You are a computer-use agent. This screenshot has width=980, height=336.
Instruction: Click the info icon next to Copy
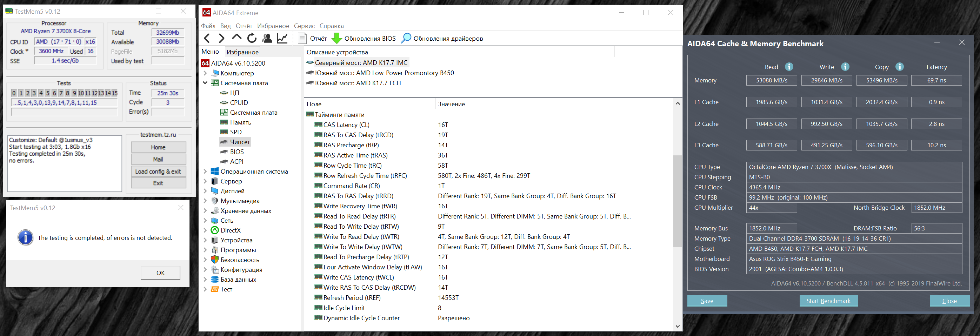tap(899, 67)
